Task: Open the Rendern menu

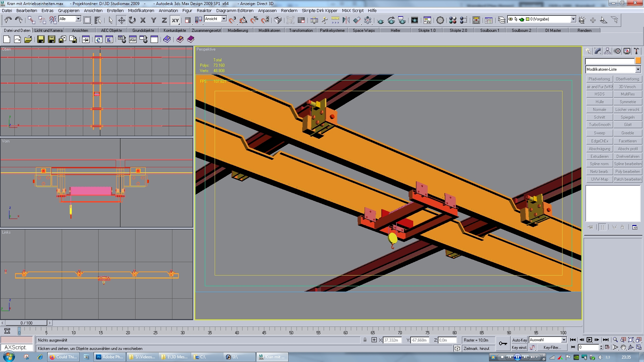Action: coord(289,10)
